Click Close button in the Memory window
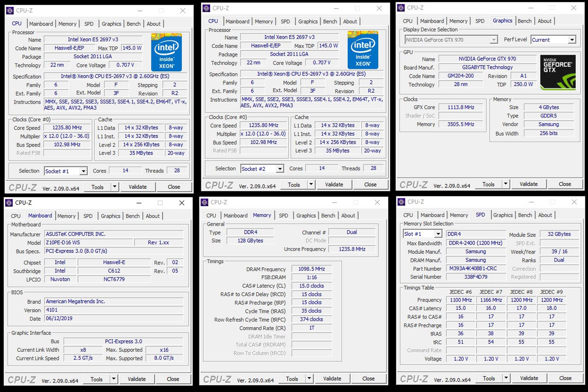 (368, 378)
